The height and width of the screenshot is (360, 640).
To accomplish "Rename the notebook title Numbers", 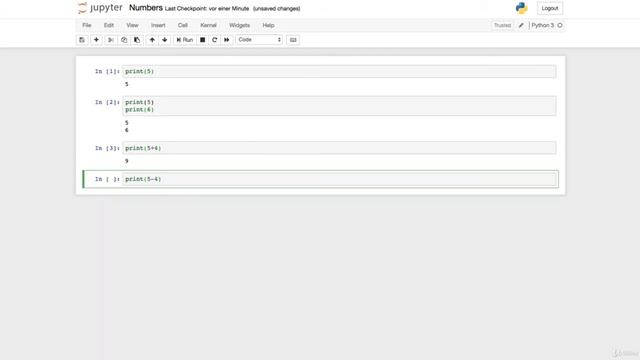I will pos(146,8).
